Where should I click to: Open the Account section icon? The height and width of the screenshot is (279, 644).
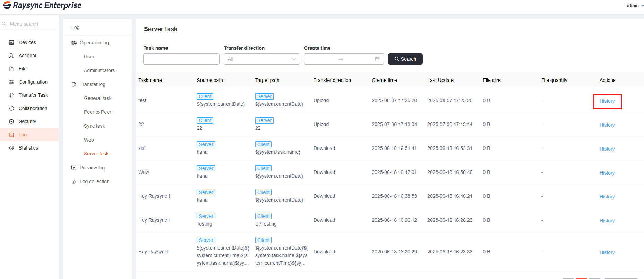click(11, 56)
